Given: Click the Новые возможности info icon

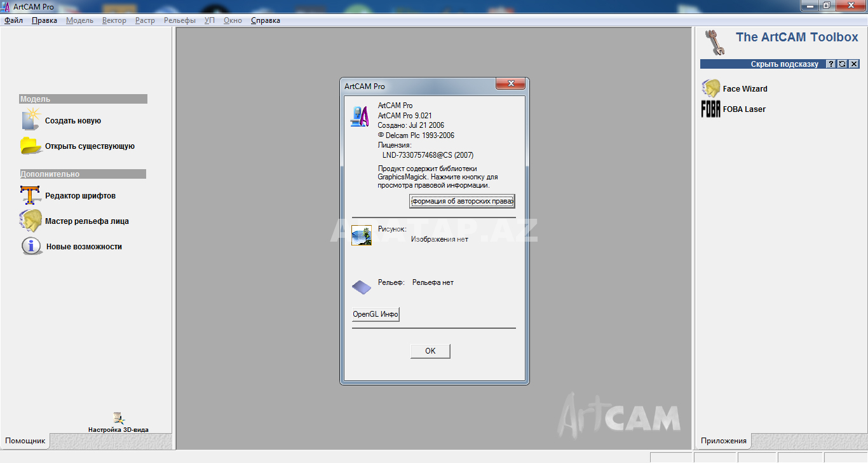Looking at the screenshot, I should [32, 246].
